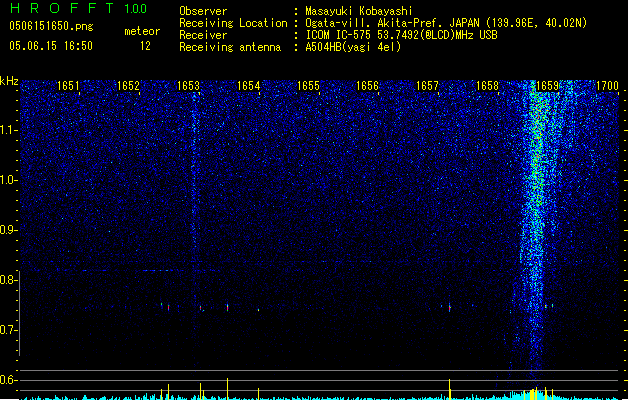This screenshot has height=400, width=629.
Task: Click the 1653 time axis marker
Action: point(188,86)
